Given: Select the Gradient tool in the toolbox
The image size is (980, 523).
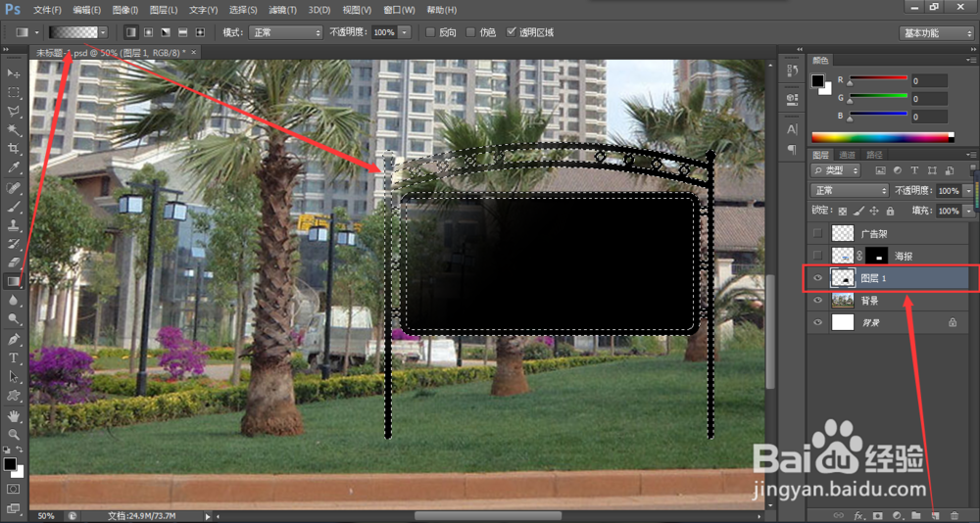Looking at the screenshot, I should tap(13, 282).
